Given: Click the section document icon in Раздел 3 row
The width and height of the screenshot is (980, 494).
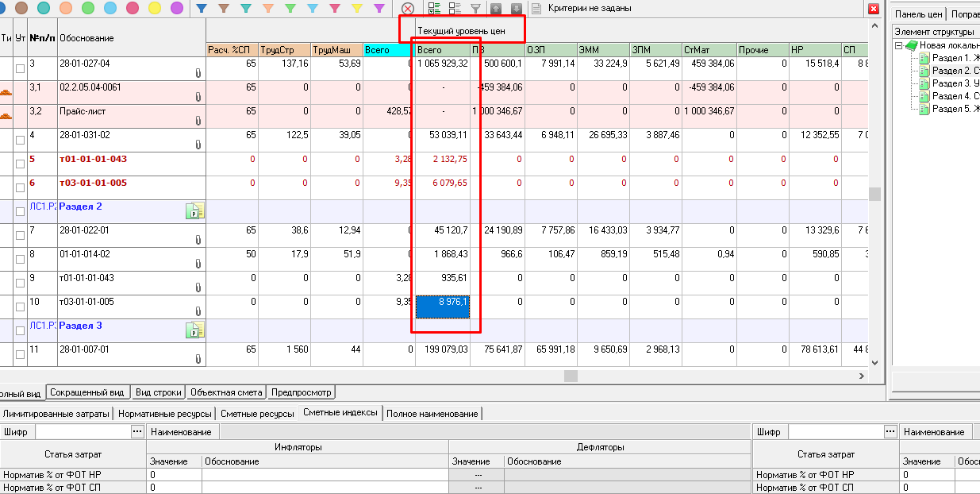Looking at the screenshot, I should 195,330.
